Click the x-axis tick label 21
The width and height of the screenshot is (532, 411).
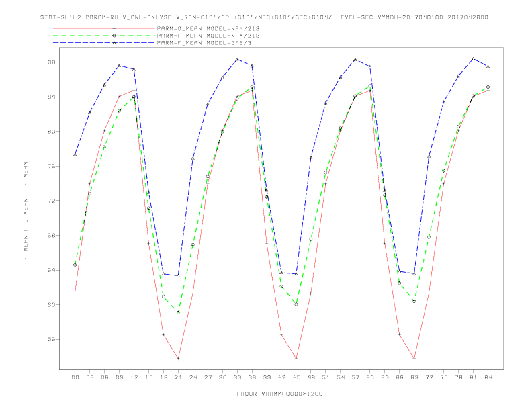pyautogui.click(x=178, y=377)
